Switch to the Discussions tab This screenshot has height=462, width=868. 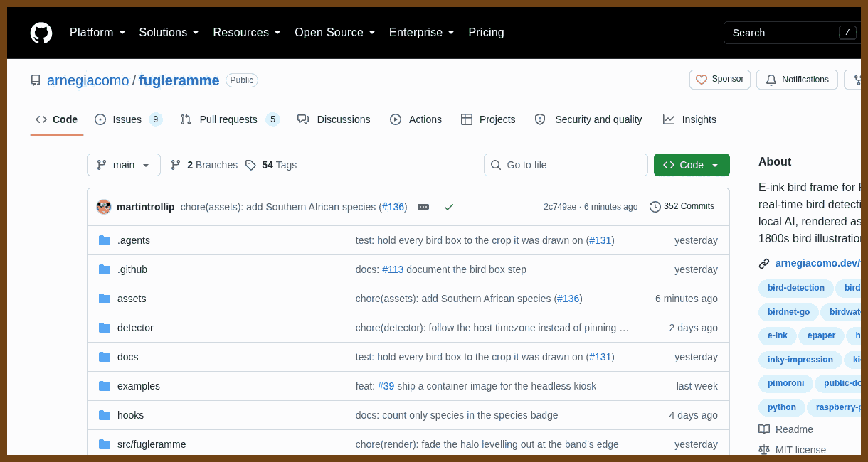click(334, 119)
